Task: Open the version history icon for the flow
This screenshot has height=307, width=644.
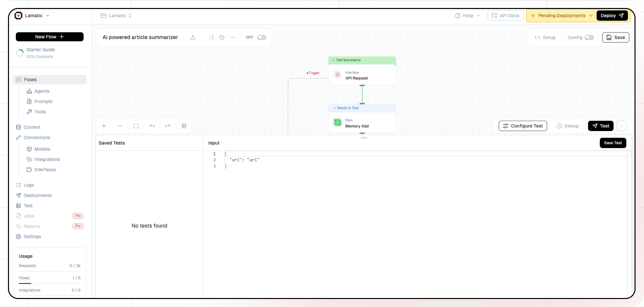Action: pyautogui.click(x=222, y=37)
